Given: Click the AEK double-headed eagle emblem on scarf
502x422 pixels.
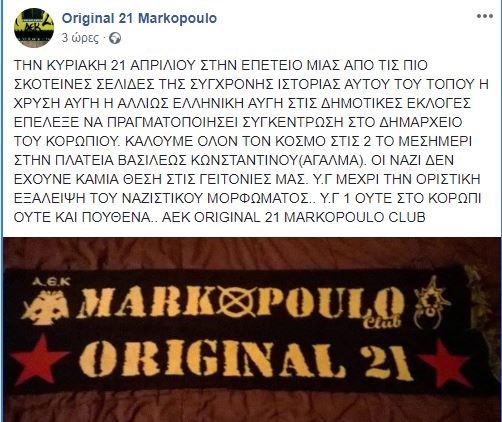Looking at the screenshot, I should click(45, 307).
